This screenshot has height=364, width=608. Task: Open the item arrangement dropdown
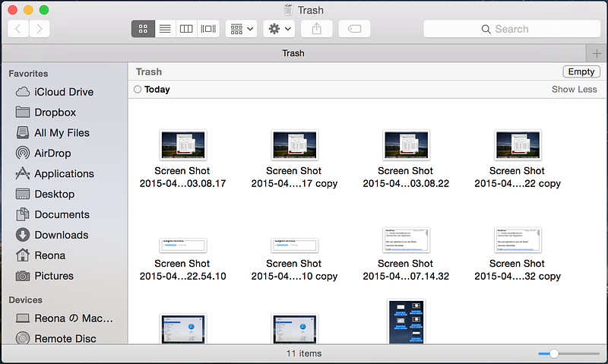pyautogui.click(x=241, y=29)
